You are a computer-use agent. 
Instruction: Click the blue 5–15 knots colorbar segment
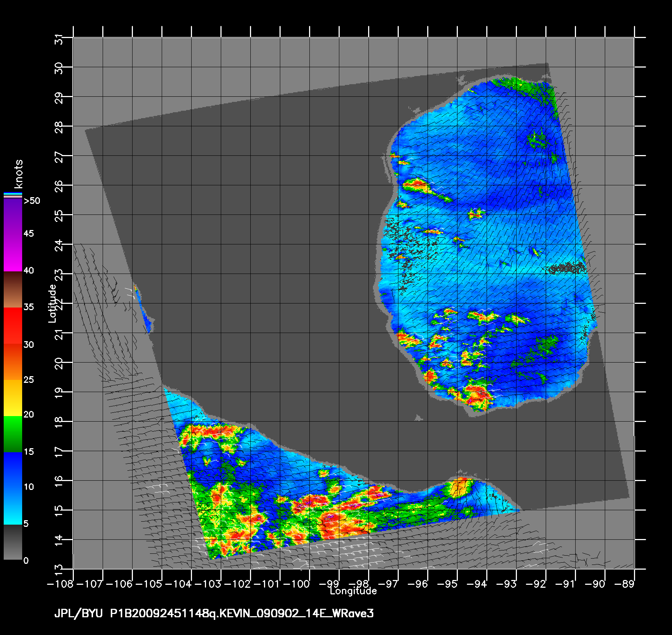13,488
